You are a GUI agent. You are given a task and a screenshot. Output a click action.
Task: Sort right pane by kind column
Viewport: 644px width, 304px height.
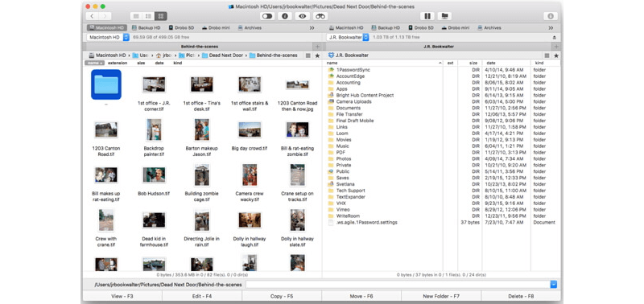tap(546, 64)
